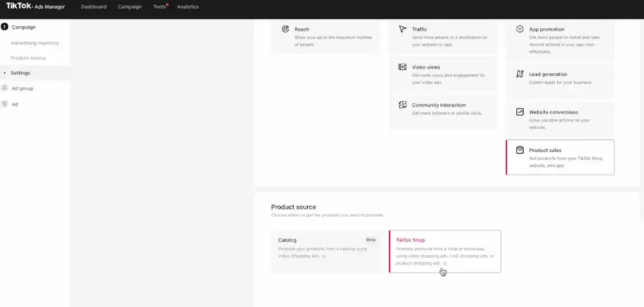
Task: Go to step 3 Ad
Action: (15, 104)
